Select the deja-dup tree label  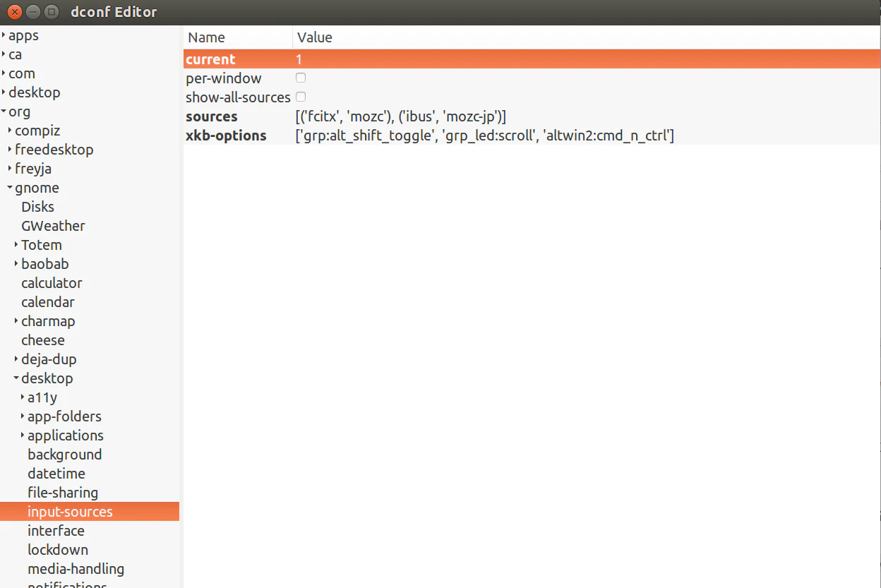[49, 359]
